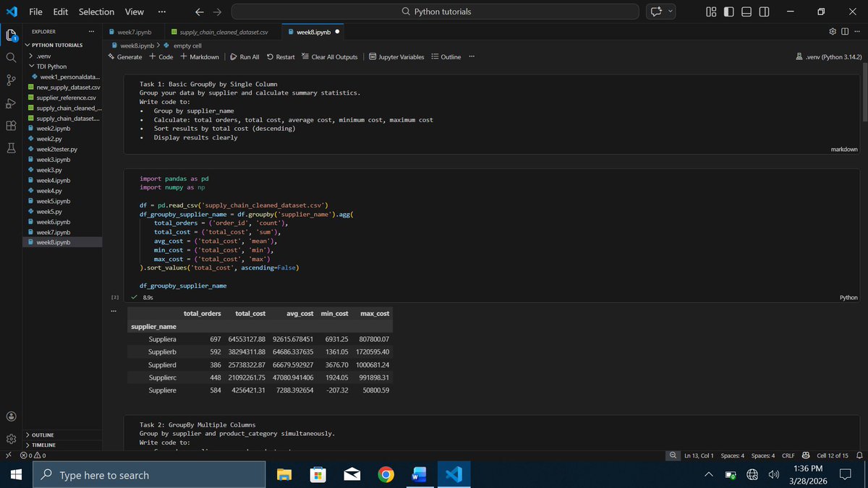
Task: Click the CRLF line ending indicator
Action: click(788, 455)
